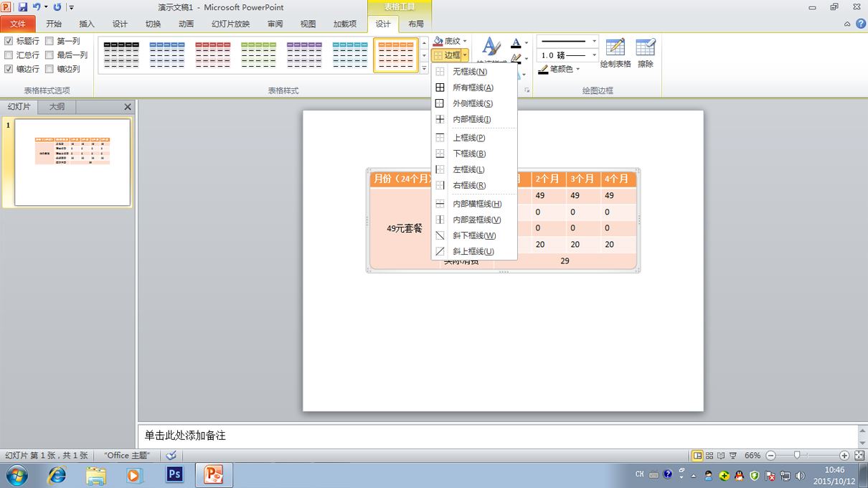Open the text fill color dropdown arrow

coord(526,43)
